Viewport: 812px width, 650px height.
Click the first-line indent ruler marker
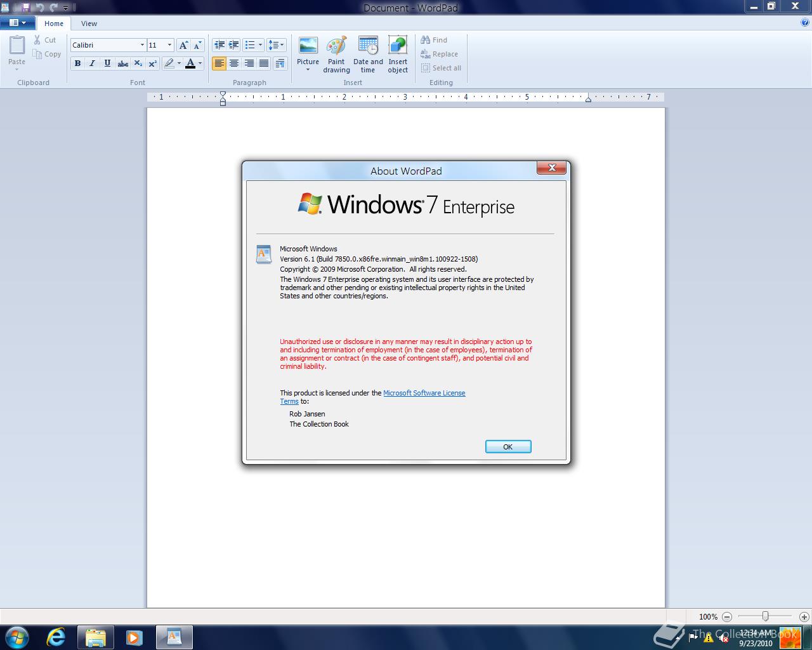tap(223, 95)
